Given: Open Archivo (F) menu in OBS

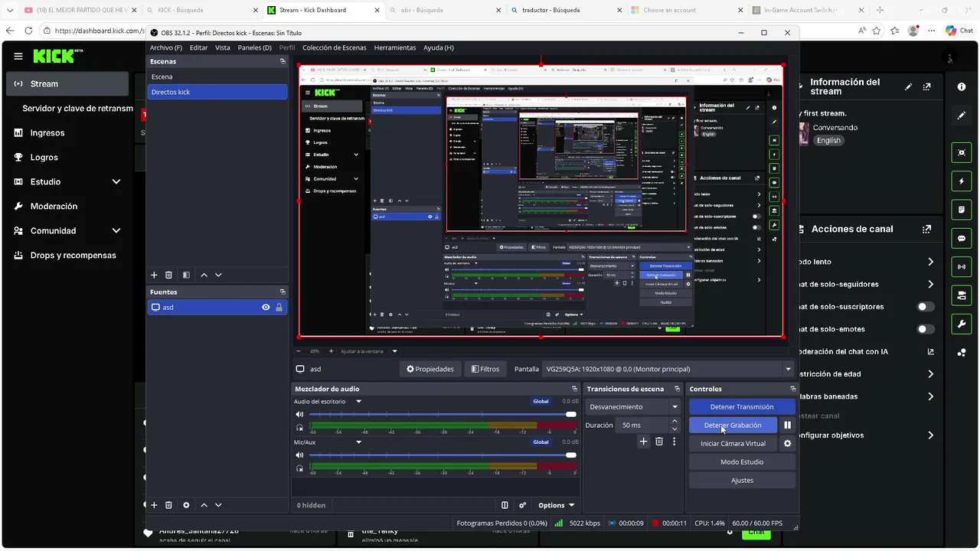Looking at the screenshot, I should pos(166,47).
